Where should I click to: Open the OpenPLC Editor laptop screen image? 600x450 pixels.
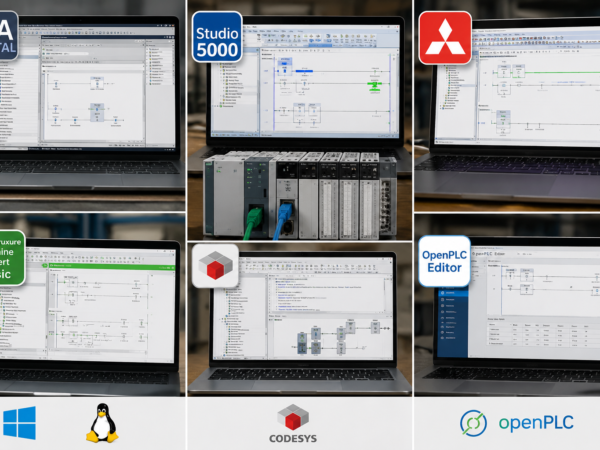(519, 302)
